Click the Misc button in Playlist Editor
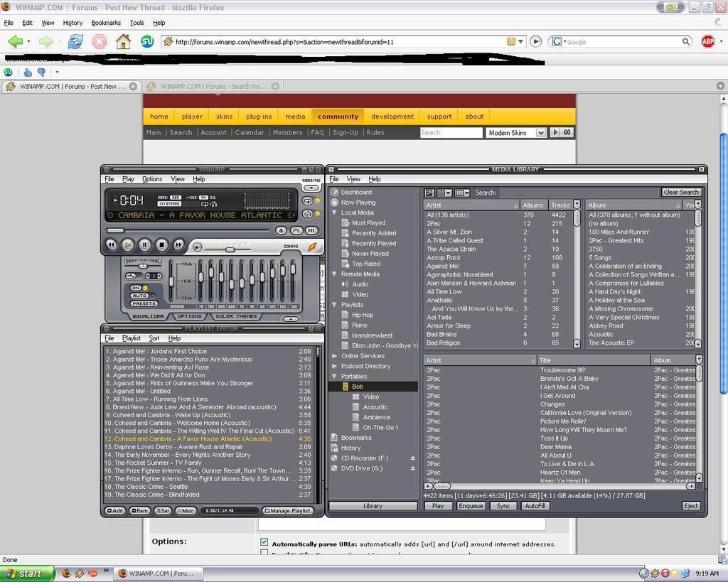Image resolution: width=728 pixels, height=582 pixels. click(x=186, y=510)
